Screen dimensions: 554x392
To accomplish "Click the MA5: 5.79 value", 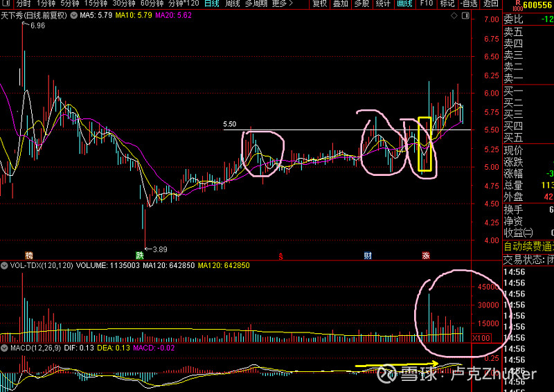I will [x=96, y=15].
